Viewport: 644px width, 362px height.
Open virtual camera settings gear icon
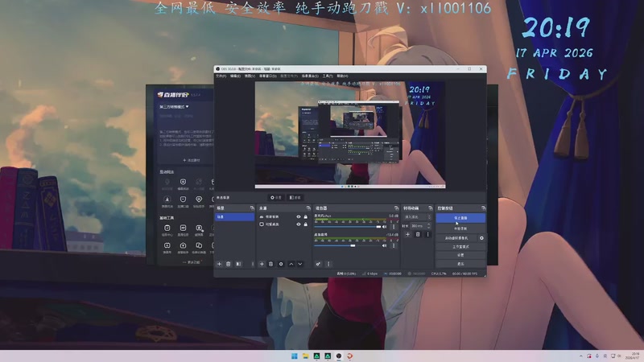pos(481,238)
